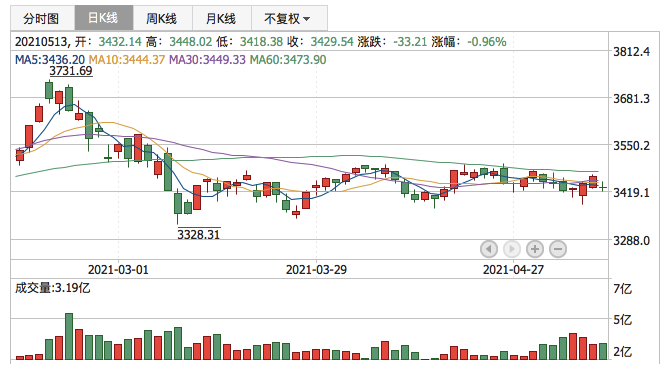Image resolution: width=666 pixels, height=367 pixels.
Task: Click the high price 3448.02 value
Action: pos(191,42)
